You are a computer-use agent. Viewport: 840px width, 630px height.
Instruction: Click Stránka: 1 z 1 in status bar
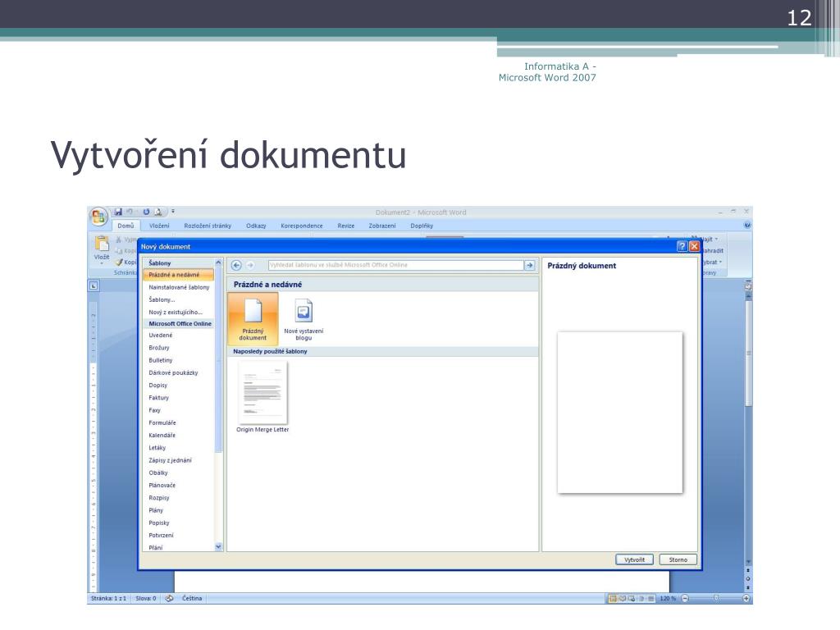(x=109, y=598)
